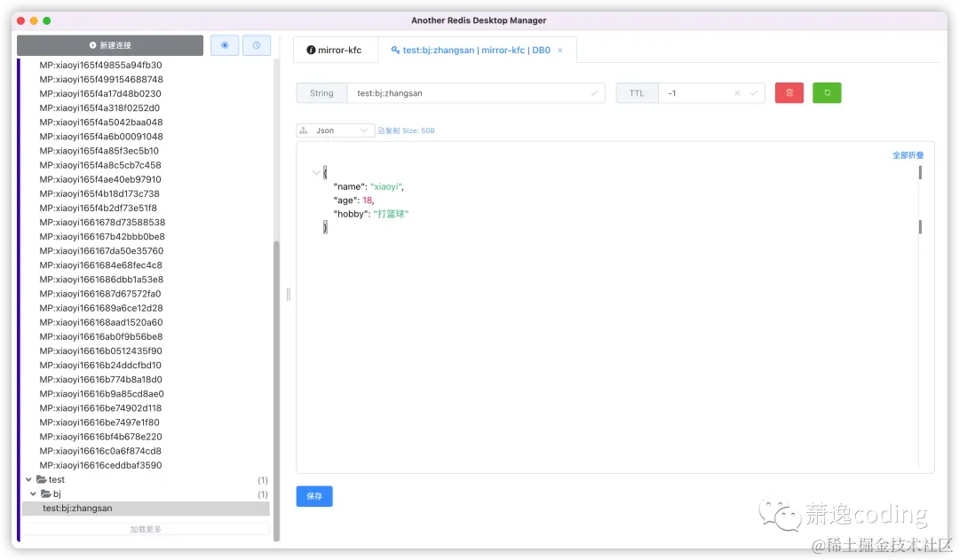Viewport: 959px width, 560px height.
Task: Select key MP:xiaoyi165f4b2df73e51f8
Action: point(99,208)
